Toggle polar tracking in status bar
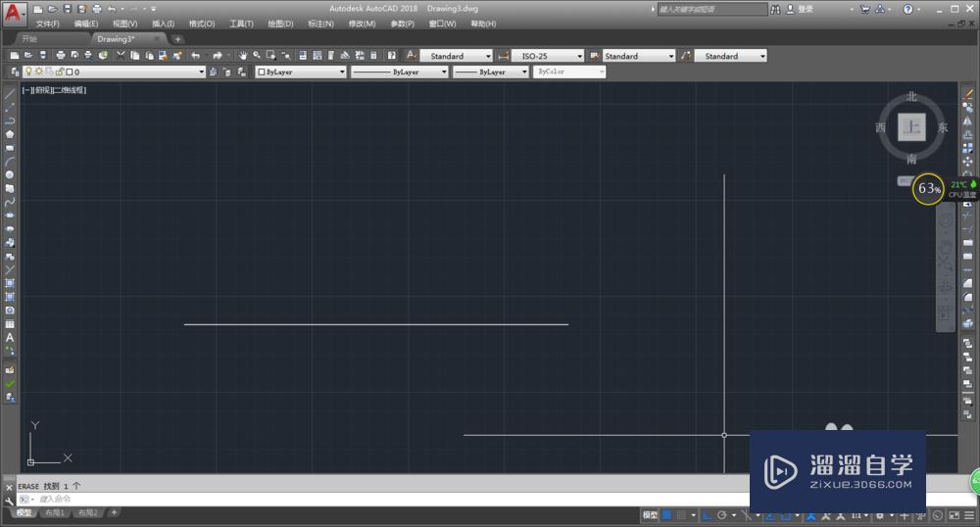This screenshot has width=980, height=527. pyautogui.click(x=722, y=515)
